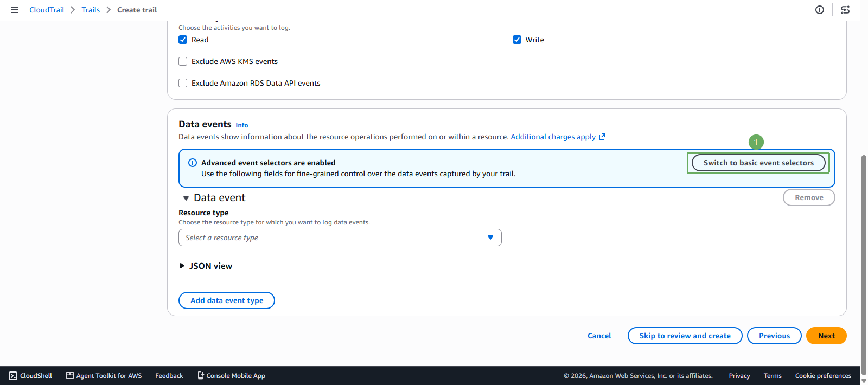The width and height of the screenshot is (868, 385).
Task: Open the Terms footer link
Action: tap(773, 376)
